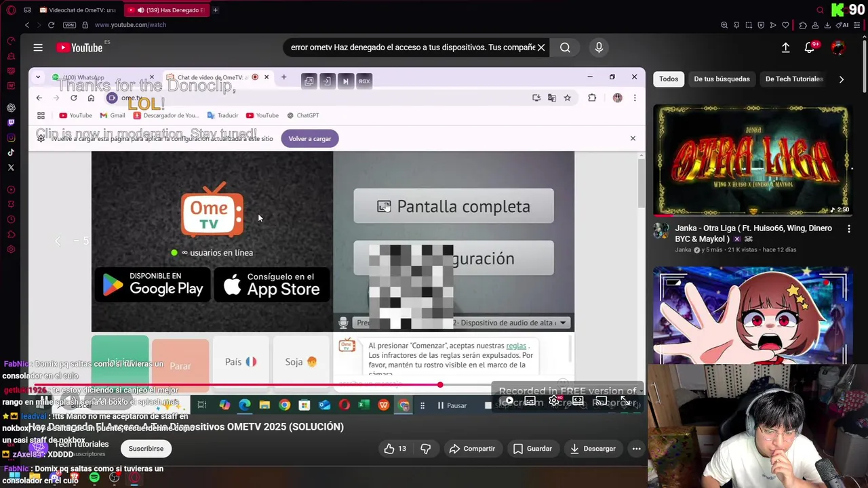Image resolution: width=868 pixels, height=488 pixels.
Task: Open the anime girl video thumbnail
Action: (751, 315)
